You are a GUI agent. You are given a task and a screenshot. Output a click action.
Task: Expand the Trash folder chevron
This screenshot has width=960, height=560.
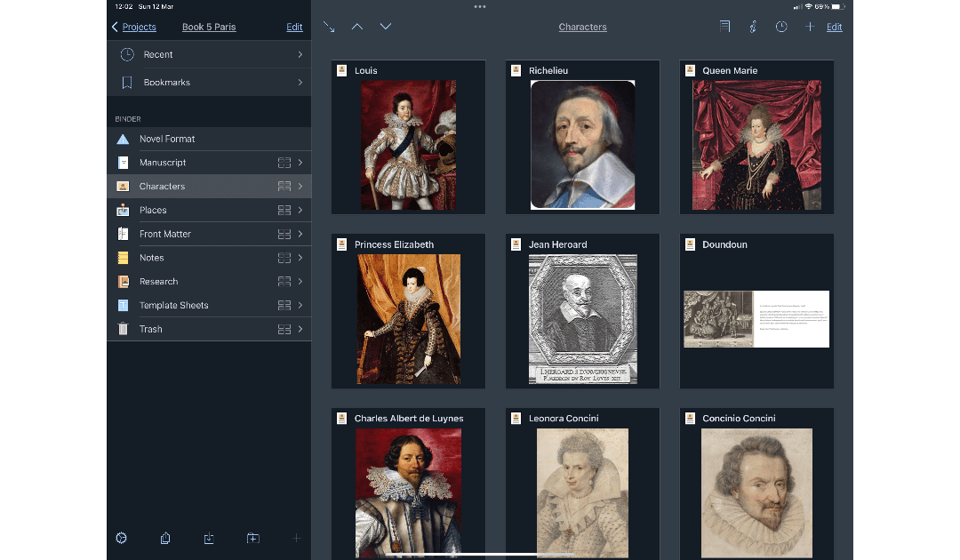[300, 329]
